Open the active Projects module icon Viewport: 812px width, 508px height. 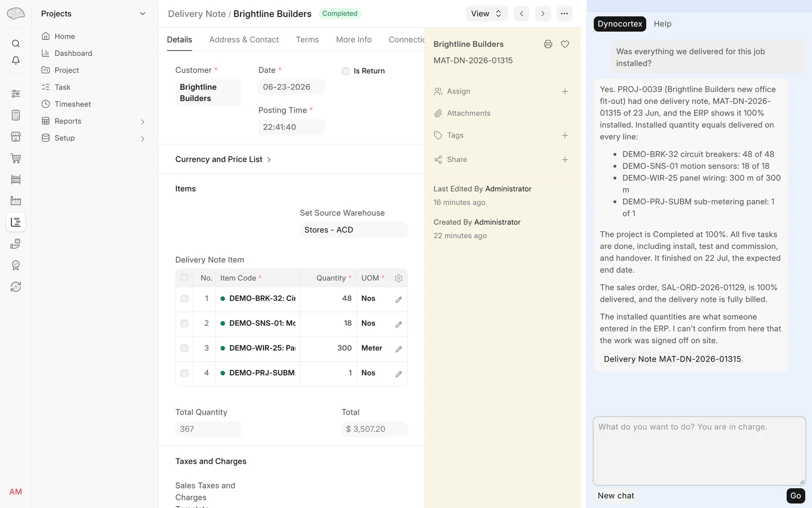[x=16, y=222]
